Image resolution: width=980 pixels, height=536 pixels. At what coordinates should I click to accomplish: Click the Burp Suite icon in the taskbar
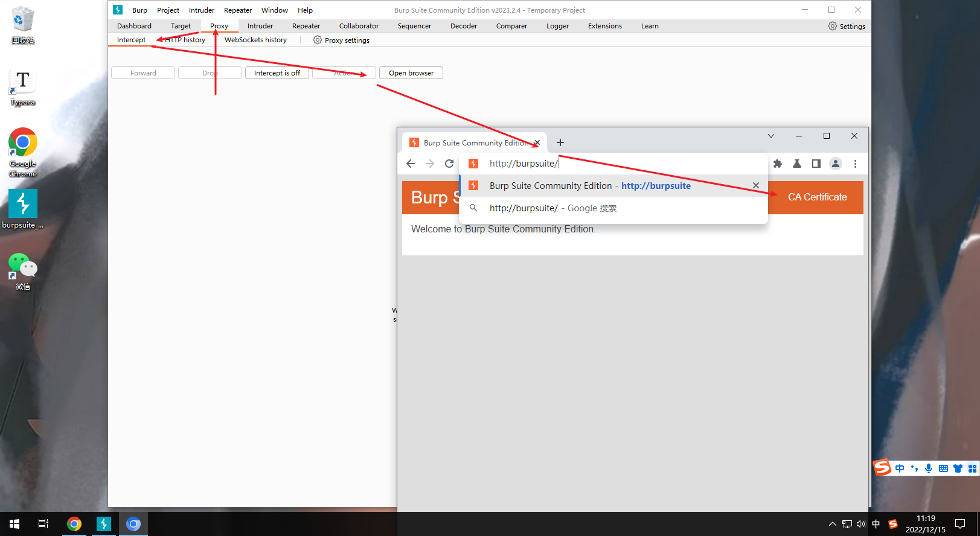pos(104,524)
